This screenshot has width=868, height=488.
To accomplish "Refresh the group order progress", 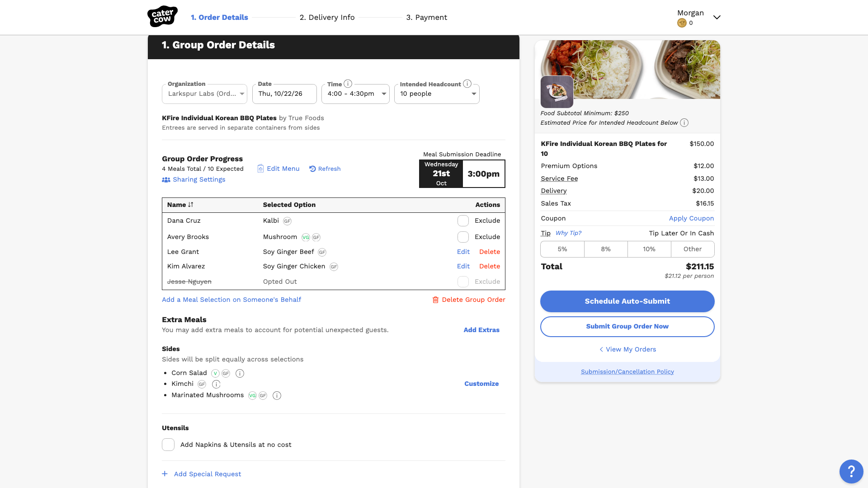I will tap(325, 169).
